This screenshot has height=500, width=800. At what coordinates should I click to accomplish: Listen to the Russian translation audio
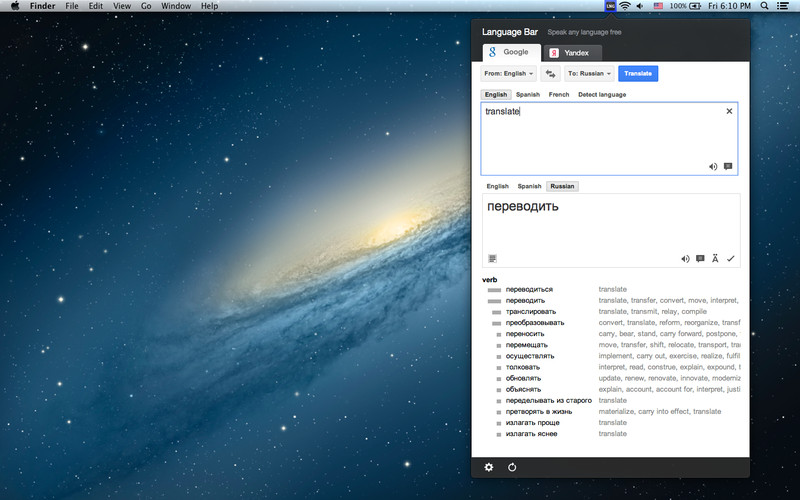685,258
